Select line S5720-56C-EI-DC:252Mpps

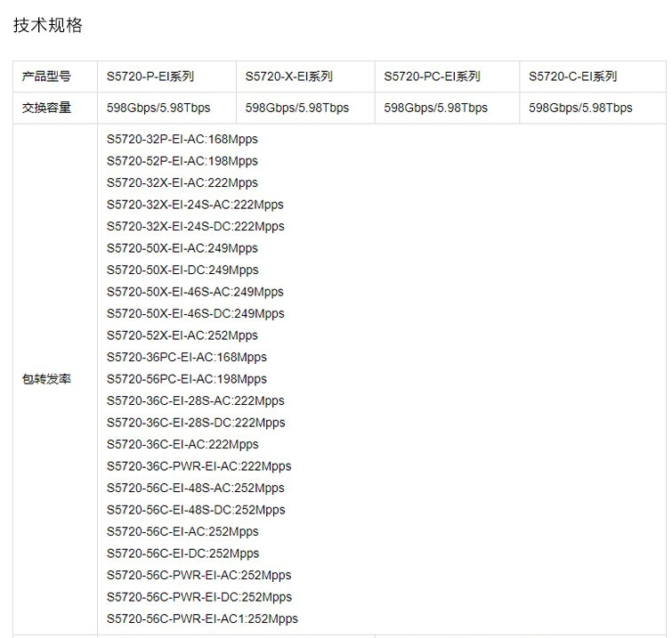coord(183,553)
